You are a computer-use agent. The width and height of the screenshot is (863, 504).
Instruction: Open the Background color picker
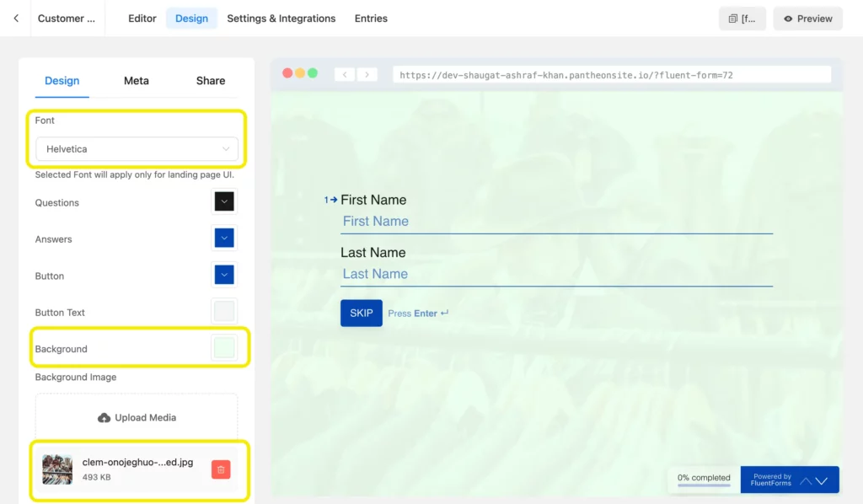point(224,348)
